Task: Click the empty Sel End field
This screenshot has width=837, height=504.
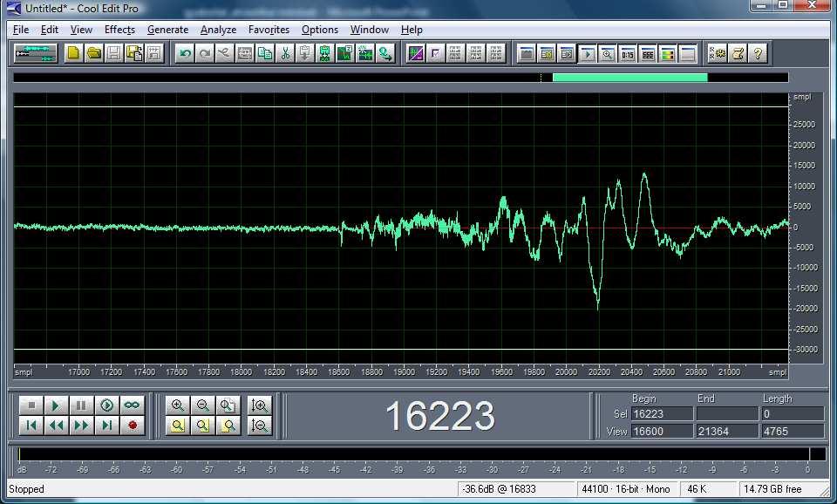Action: (x=727, y=414)
